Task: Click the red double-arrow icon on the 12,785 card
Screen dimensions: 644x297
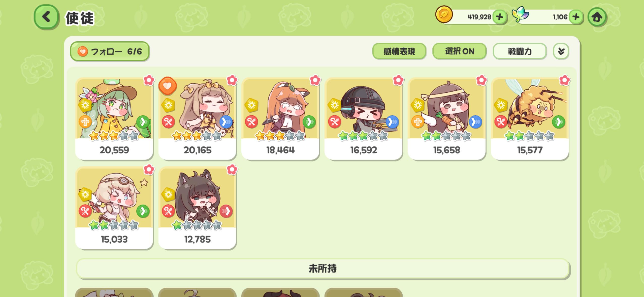Action: pos(226,211)
